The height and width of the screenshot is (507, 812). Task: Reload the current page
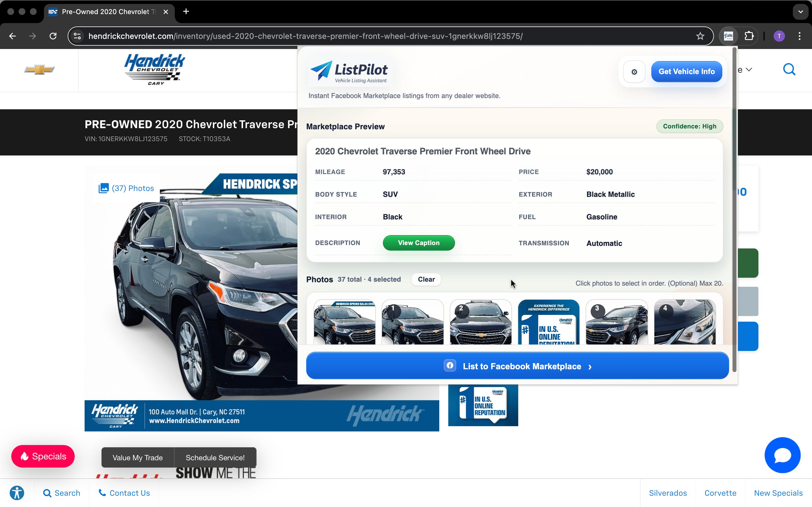pyautogui.click(x=53, y=36)
